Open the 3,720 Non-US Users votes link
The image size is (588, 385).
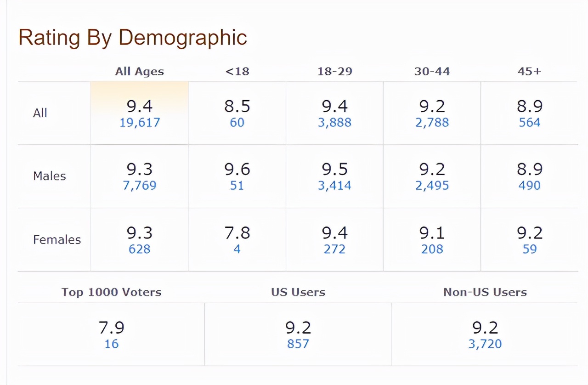(x=485, y=344)
